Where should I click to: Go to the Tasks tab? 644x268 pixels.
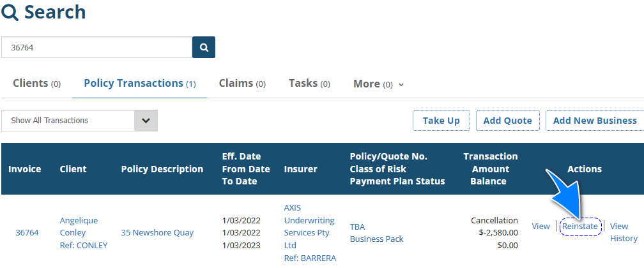[x=309, y=84]
